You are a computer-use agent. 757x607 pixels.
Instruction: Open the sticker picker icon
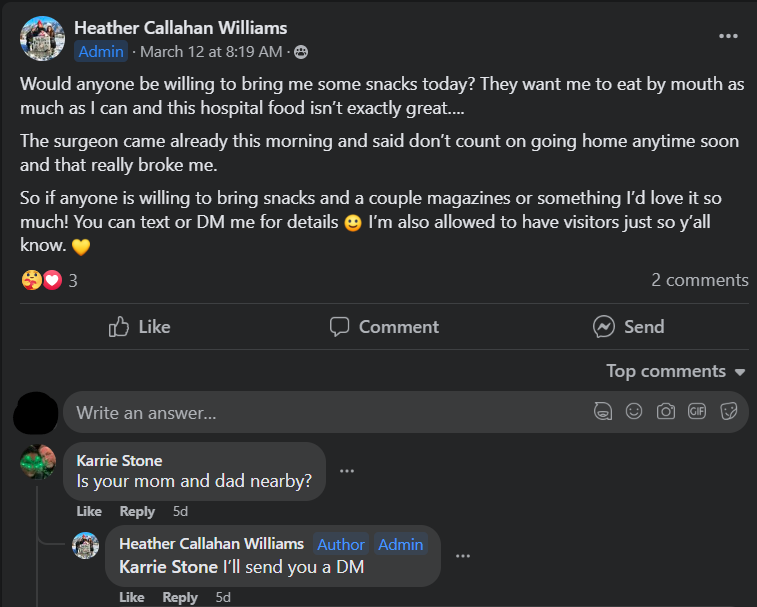pos(729,411)
